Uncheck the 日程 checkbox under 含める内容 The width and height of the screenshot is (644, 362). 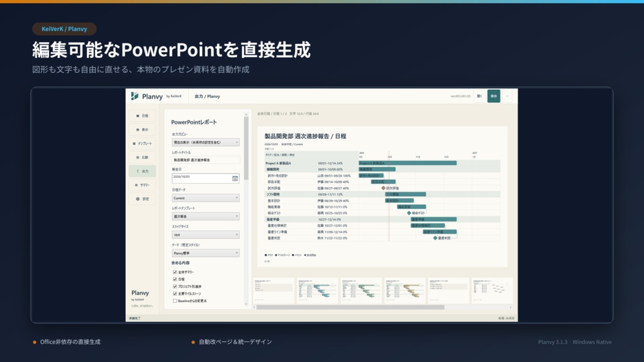pos(175,279)
